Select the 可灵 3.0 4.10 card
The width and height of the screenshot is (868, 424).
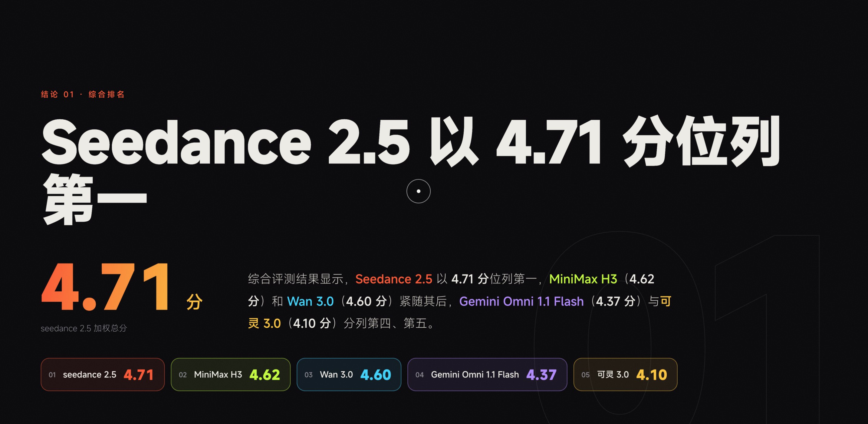(x=625, y=374)
